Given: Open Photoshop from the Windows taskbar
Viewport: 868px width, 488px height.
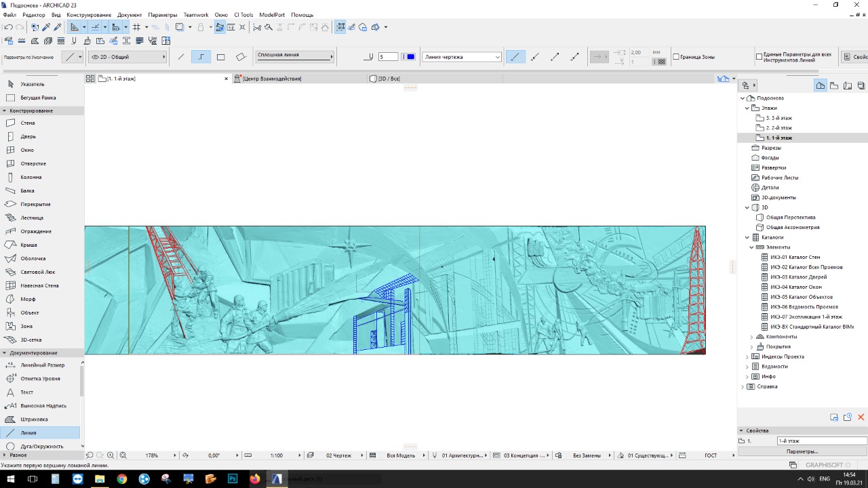Looking at the screenshot, I should point(233,479).
